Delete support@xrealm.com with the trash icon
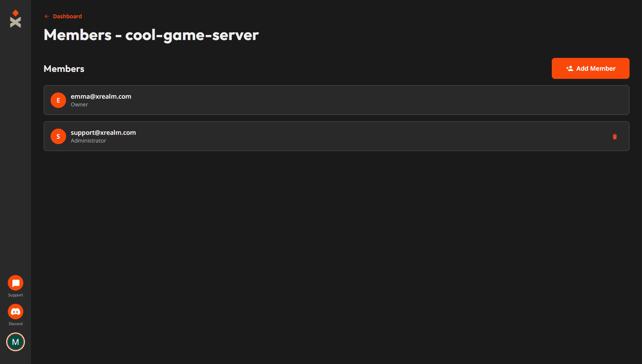 point(615,136)
